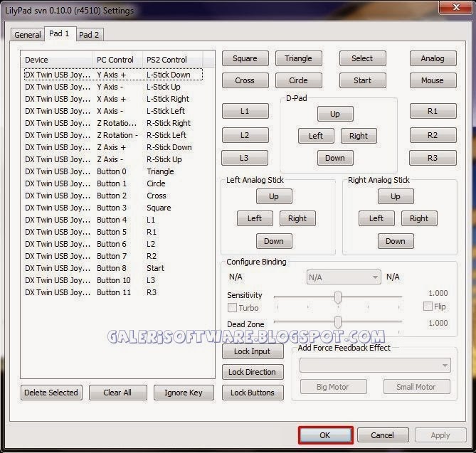The image size is (476, 453).
Task: Switch to the General tab
Action: [x=28, y=35]
